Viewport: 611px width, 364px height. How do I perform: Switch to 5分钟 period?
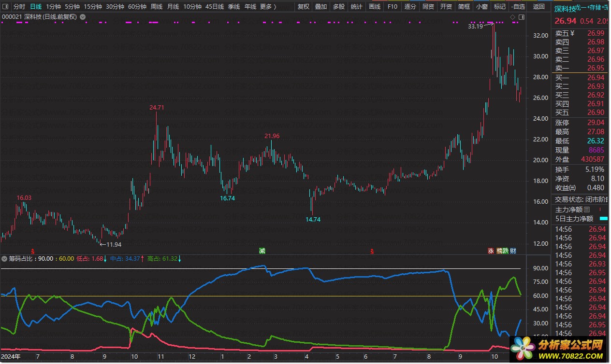(x=72, y=7)
